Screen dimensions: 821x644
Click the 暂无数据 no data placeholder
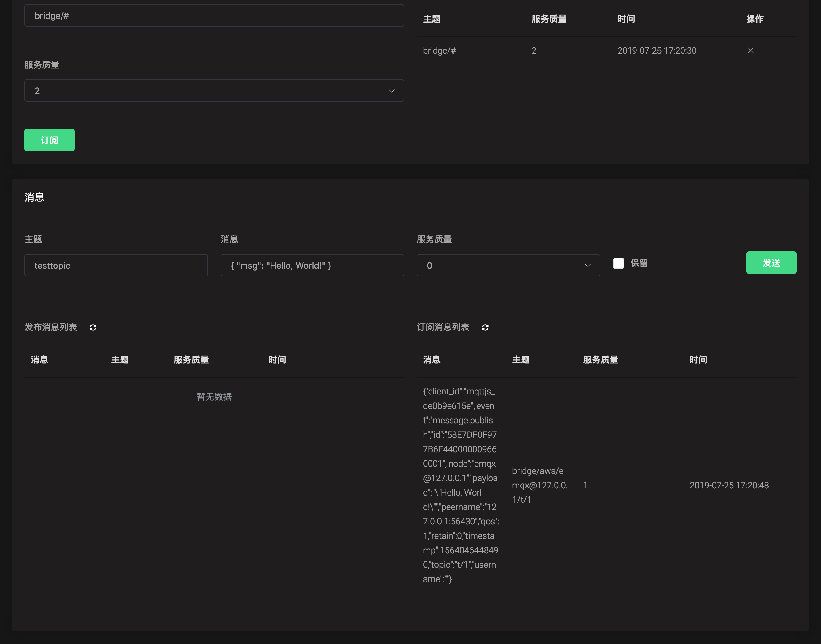[x=214, y=397]
